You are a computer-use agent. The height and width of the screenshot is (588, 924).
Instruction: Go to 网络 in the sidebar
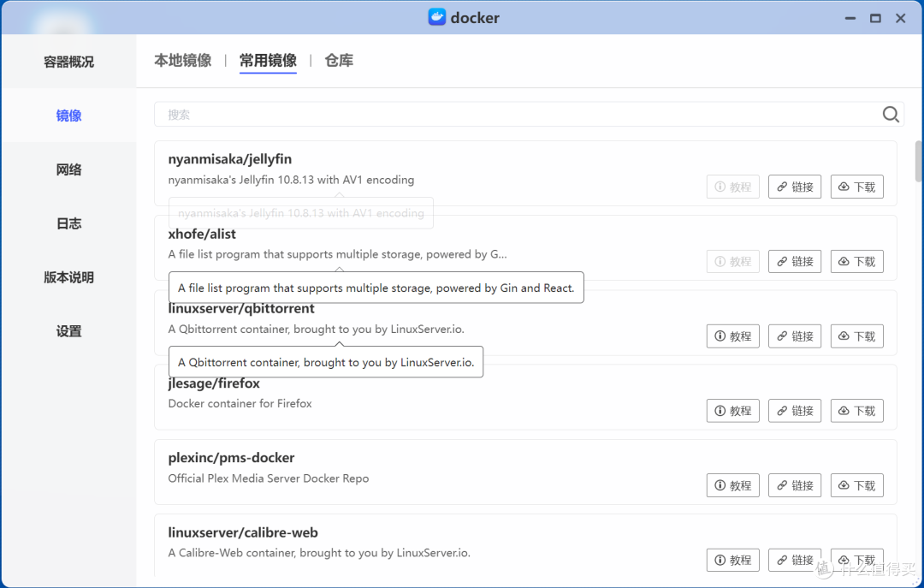click(x=69, y=169)
